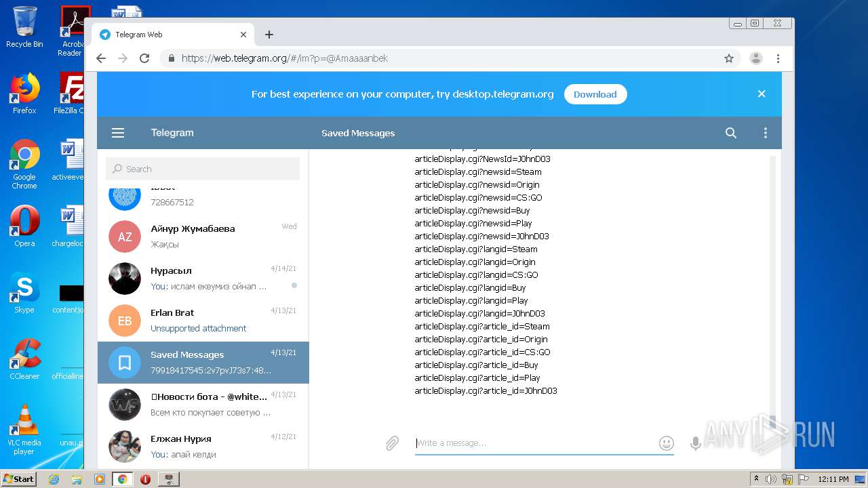This screenshot has height=488, width=868.
Task: Open the Новости бота channel
Action: (203, 405)
